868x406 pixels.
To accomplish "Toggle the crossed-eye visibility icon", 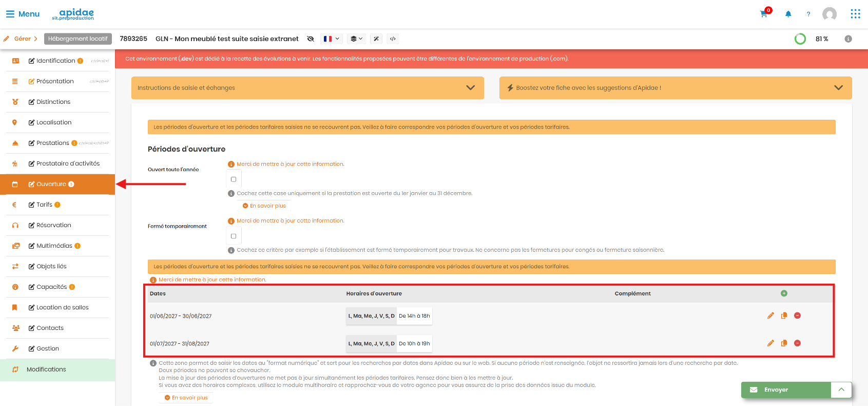I will pos(310,39).
